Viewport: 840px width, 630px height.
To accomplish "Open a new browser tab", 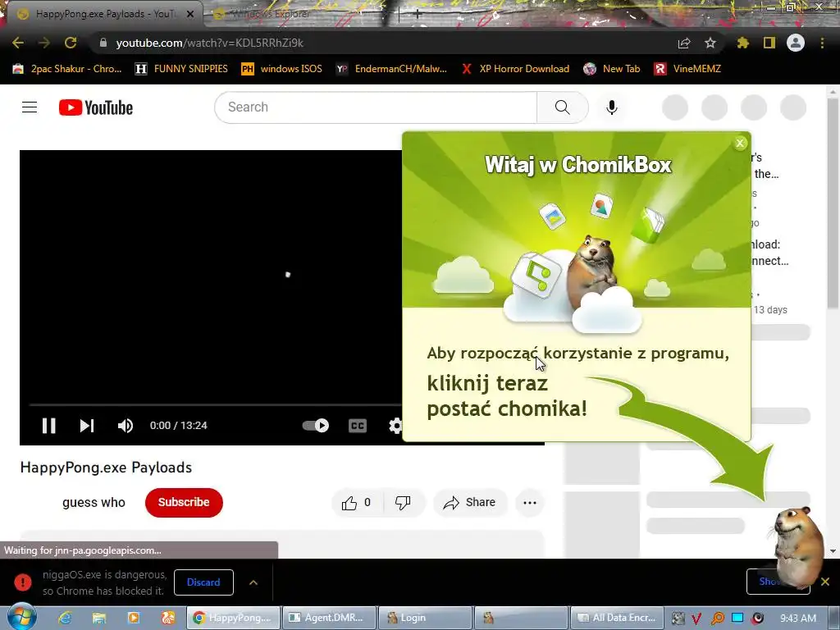I will (418, 14).
